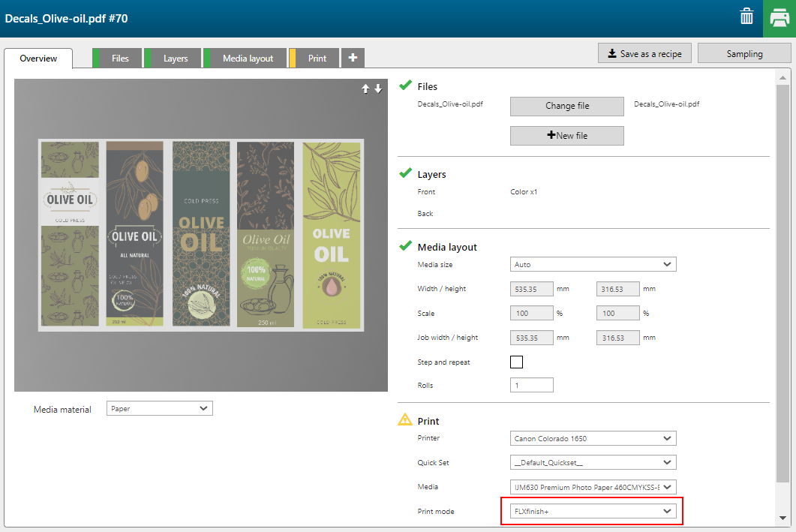Click the up arrow on preview
The width and height of the screenshot is (796, 532).
click(365, 89)
